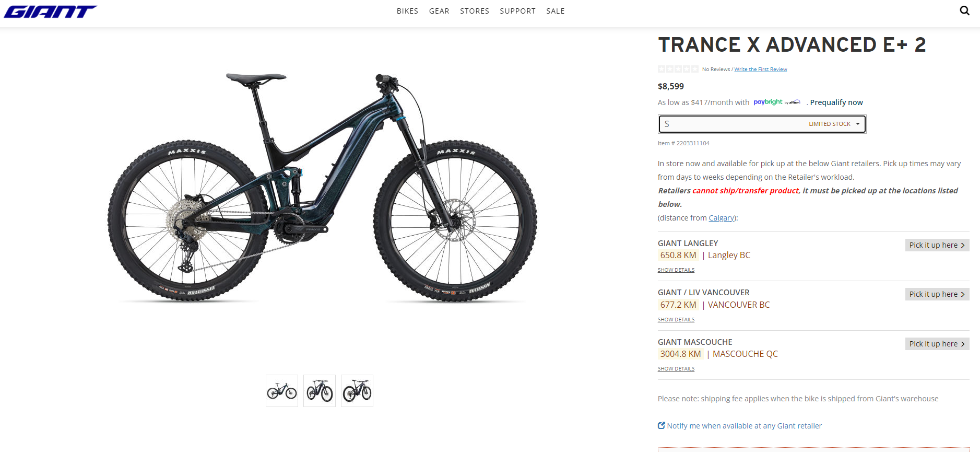980x452 pixels.
Task: Click the PayBright logo
Action: pyautogui.click(x=776, y=102)
